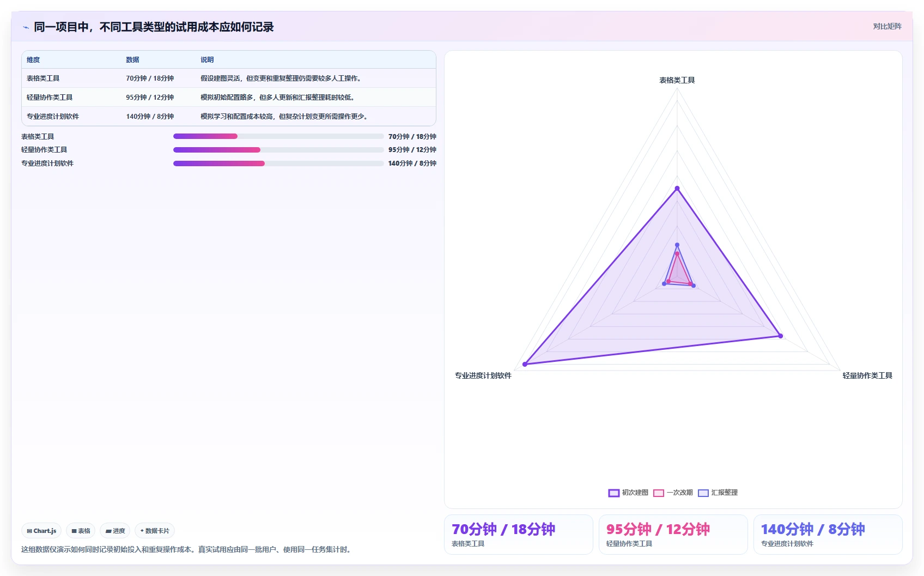Click the 对比矩阵 label in the header
This screenshot has height=576, width=924.
tap(887, 26)
